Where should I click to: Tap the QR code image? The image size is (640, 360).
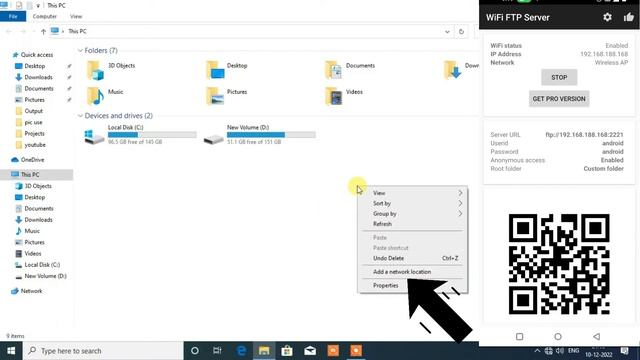pyautogui.click(x=559, y=264)
